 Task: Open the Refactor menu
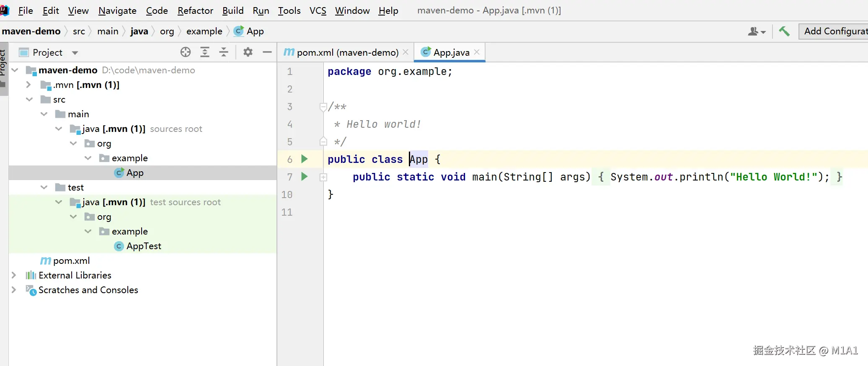coord(195,10)
